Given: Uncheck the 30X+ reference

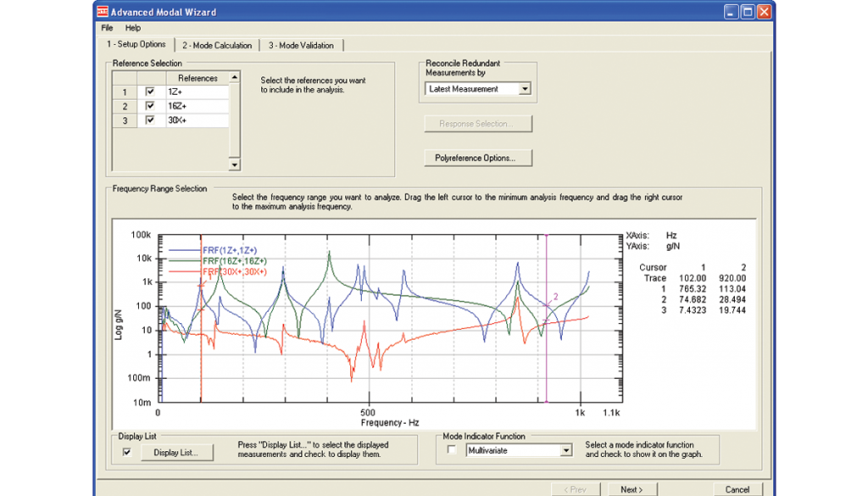Looking at the screenshot, I should (151, 120).
